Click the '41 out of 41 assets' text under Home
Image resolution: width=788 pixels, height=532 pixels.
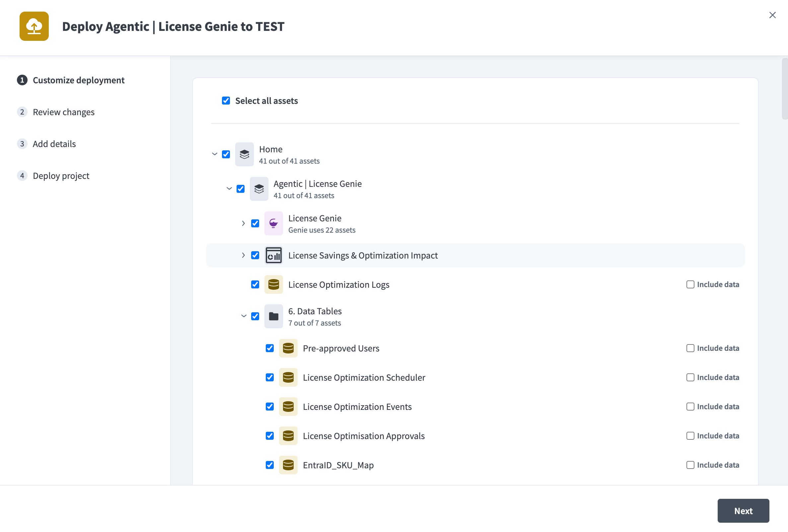(289, 161)
